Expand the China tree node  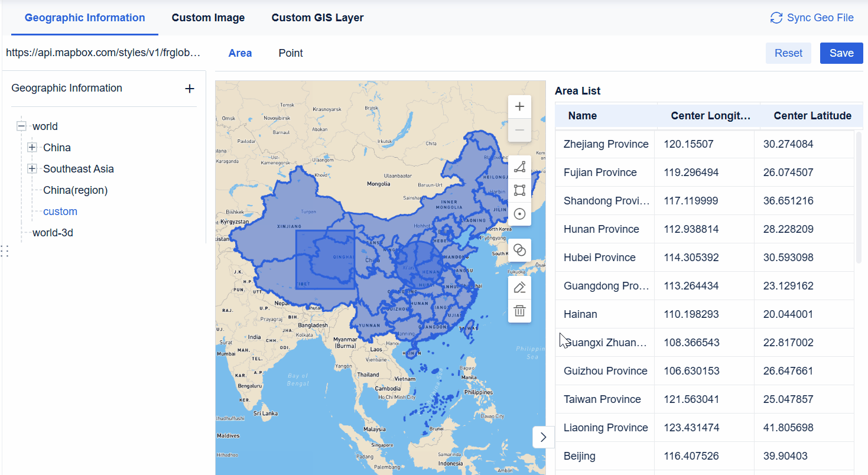coord(32,147)
